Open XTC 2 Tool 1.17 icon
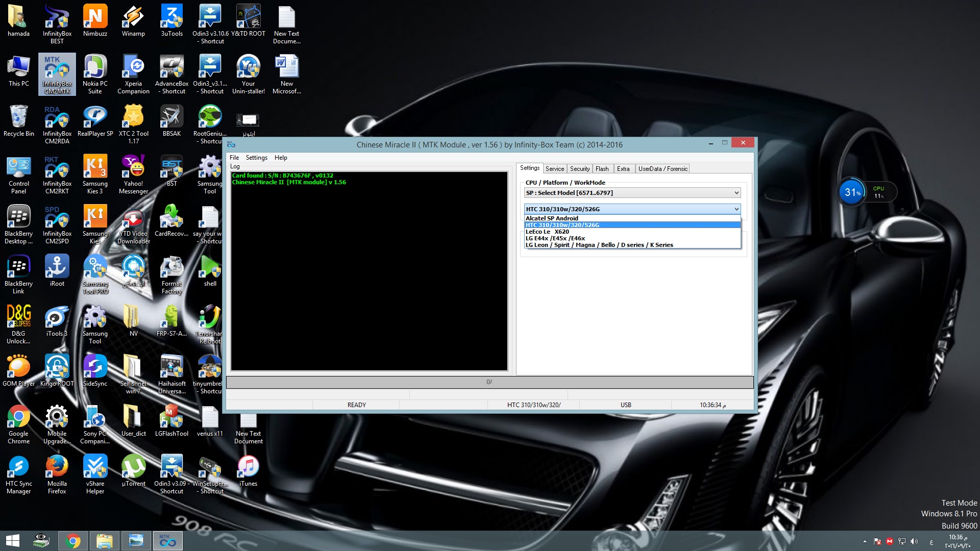Screen dimensions: 980x551 (x=133, y=124)
